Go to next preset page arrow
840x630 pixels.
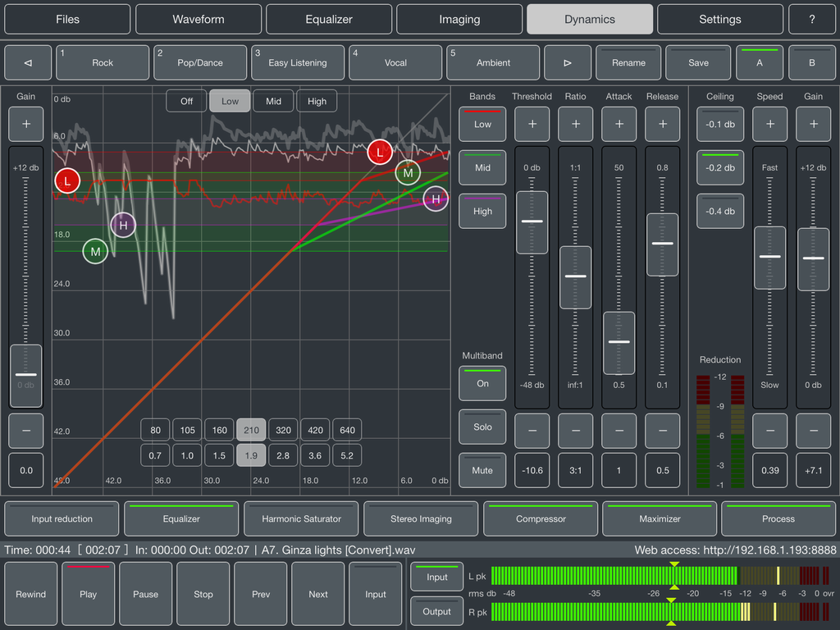tap(568, 62)
